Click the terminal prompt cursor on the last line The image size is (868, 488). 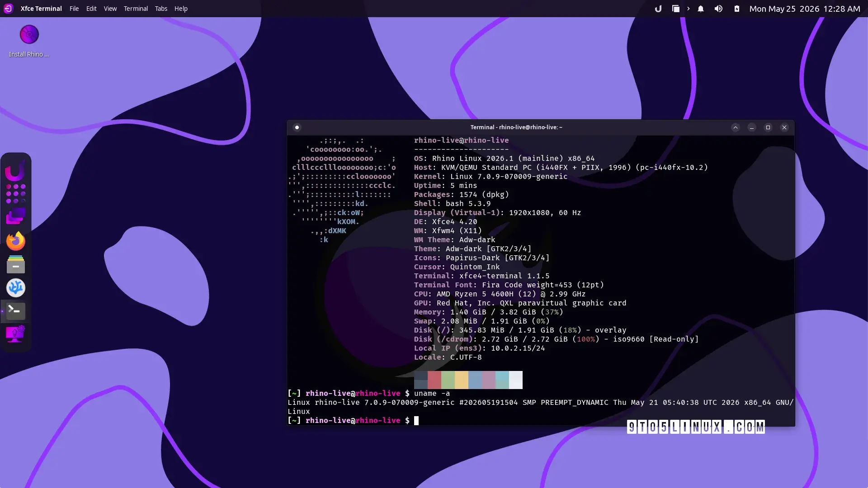click(x=416, y=421)
